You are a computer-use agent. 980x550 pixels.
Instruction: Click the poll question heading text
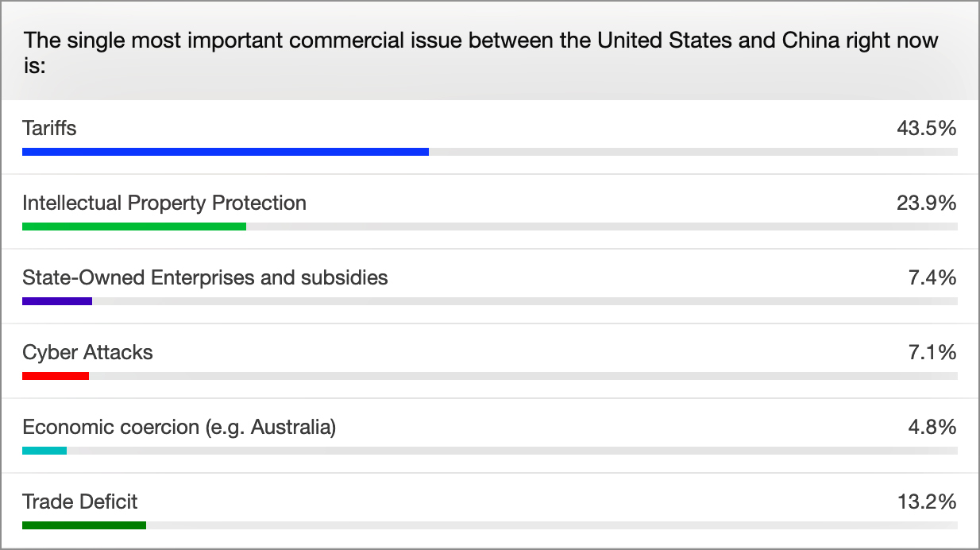click(x=480, y=52)
